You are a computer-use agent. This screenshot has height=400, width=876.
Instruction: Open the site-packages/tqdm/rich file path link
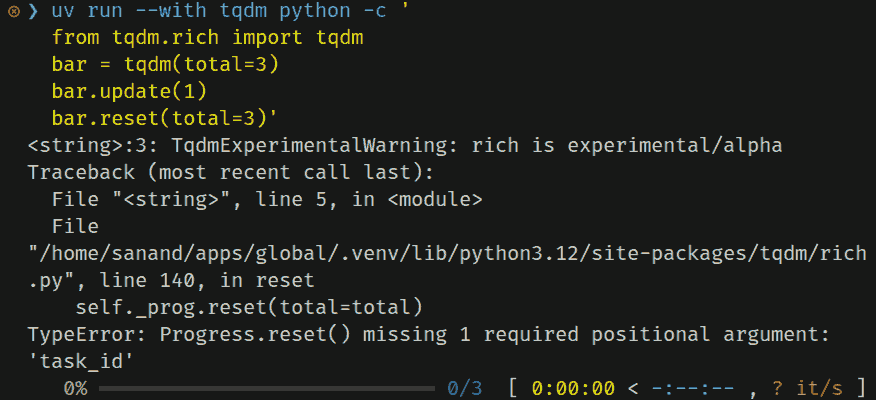tap(447, 253)
